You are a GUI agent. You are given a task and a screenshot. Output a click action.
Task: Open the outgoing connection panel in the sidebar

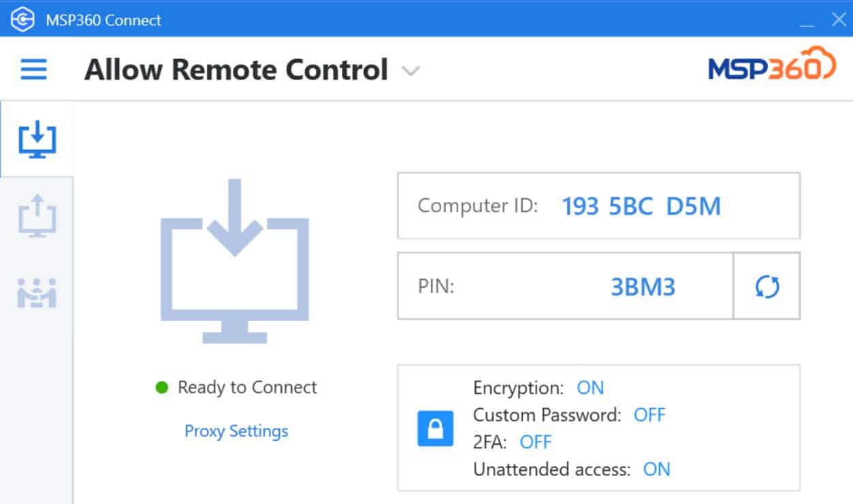click(x=37, y=216)
